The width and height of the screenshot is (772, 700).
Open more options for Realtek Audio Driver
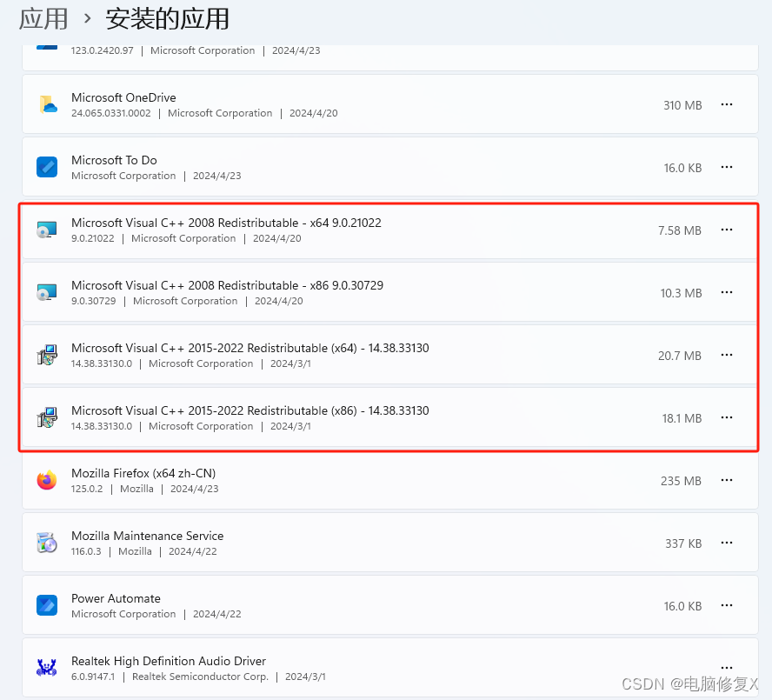[x=727, y=668]
